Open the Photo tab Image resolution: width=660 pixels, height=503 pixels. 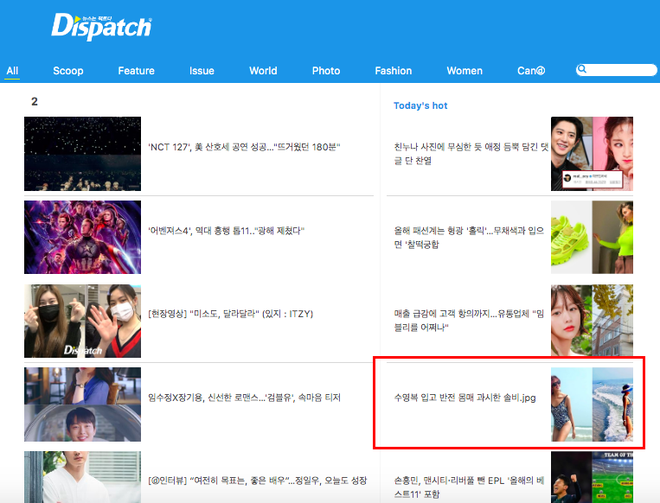click(x=326, y=71)
